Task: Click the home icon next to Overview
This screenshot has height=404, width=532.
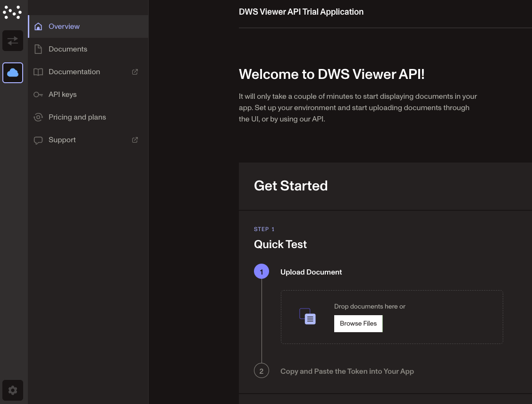Action: pos(38,26)
